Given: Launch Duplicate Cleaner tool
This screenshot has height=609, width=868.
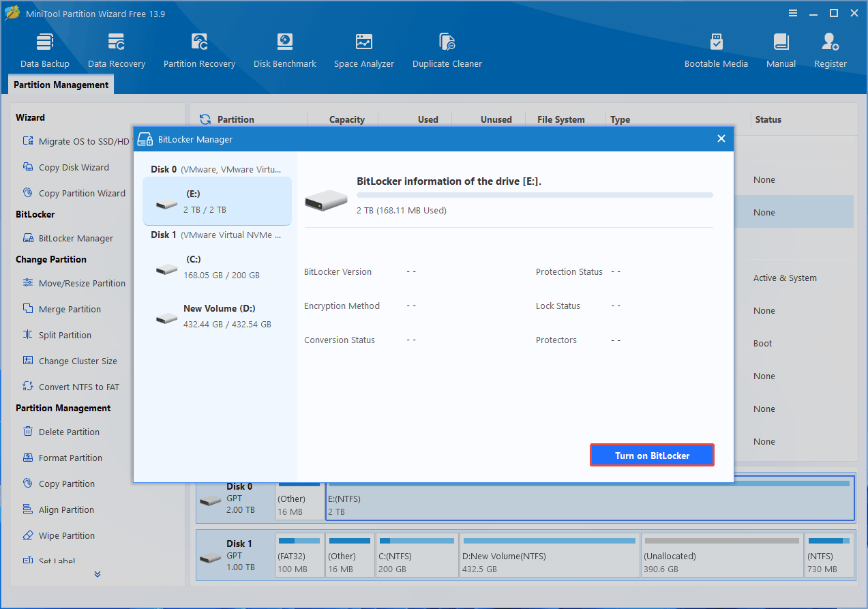Looking at the screenshot, I should pos(447,50).
